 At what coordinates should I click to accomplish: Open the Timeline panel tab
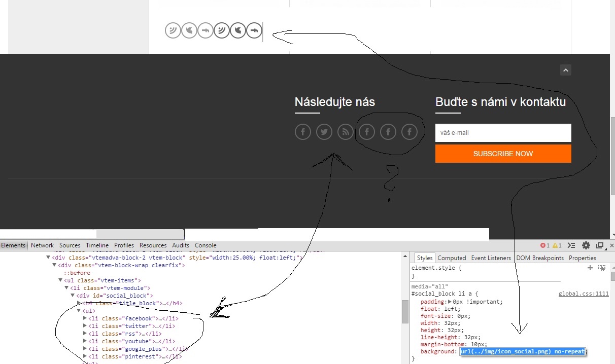pyautogui.click(x=97, y=245)
